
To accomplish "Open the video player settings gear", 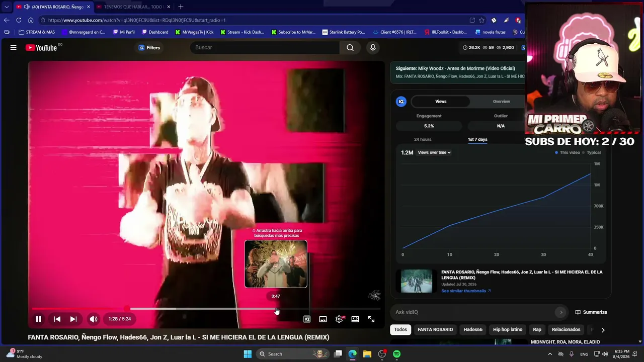I will pyautogui.click(x=339, y=319).
